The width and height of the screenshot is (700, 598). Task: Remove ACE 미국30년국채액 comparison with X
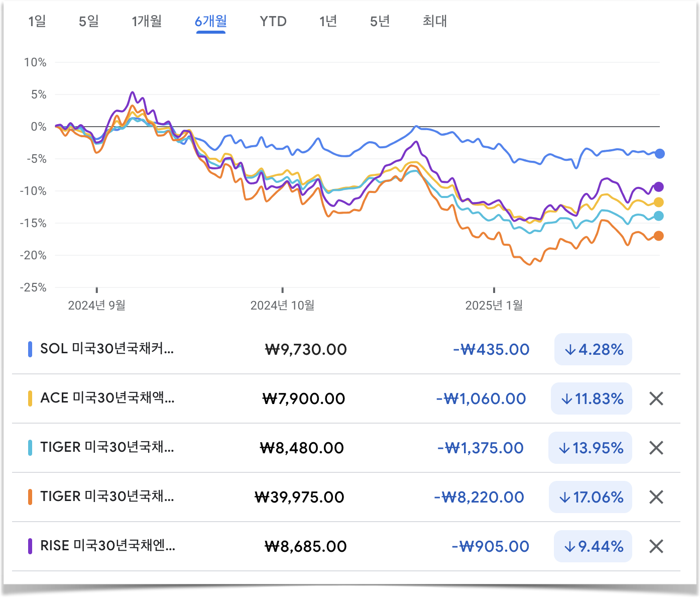coord(656,398)
